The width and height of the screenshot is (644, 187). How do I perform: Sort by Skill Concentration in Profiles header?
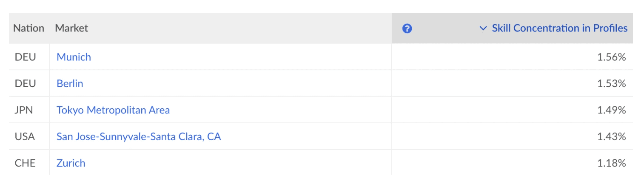click(x=559, y=28)
